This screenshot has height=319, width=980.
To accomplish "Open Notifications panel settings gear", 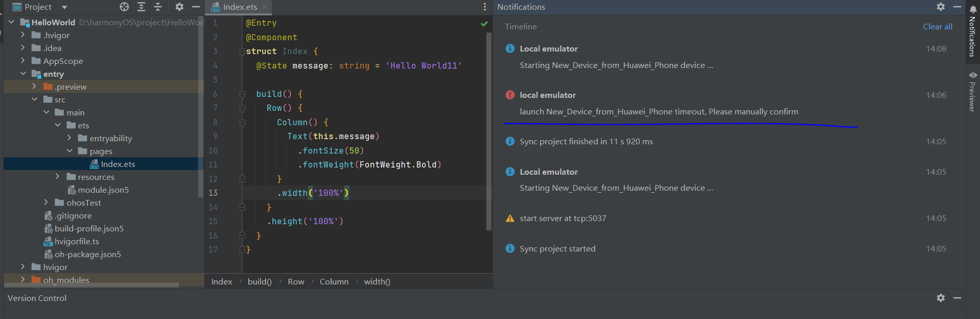I will click(x=941, y=7).
